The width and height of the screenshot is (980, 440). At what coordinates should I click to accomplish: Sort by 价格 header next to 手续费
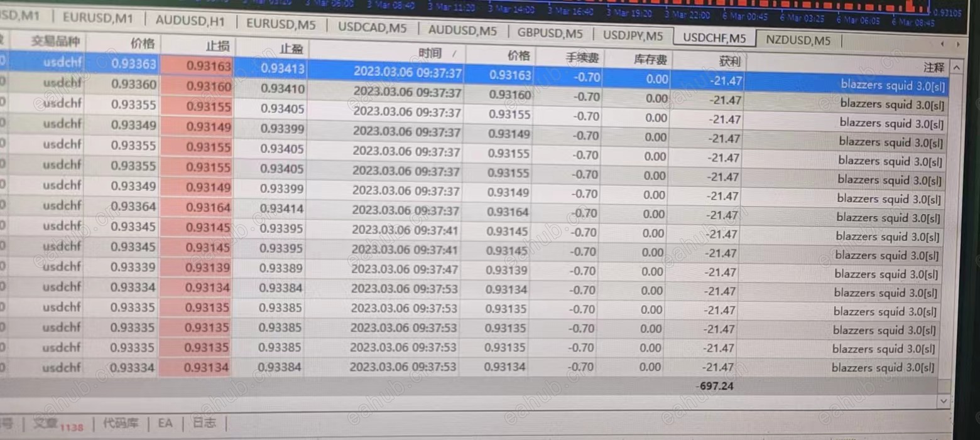click(x=518, y=55)
